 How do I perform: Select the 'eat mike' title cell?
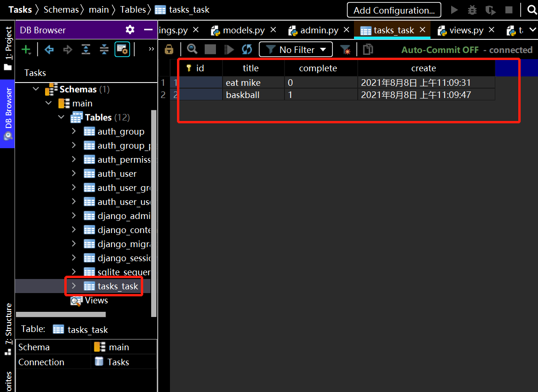[254, 83]
